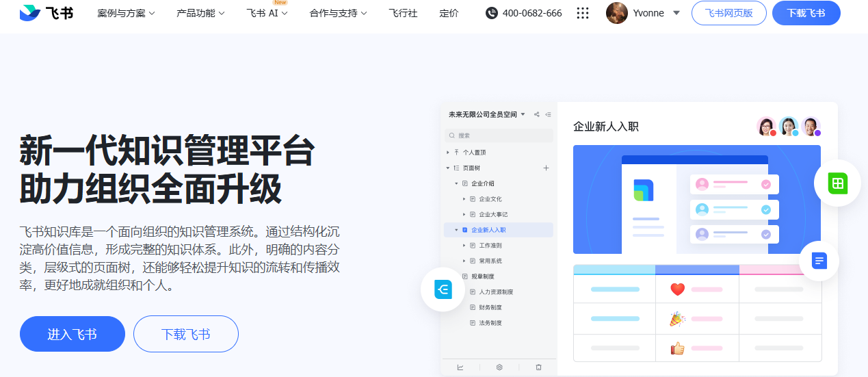Click the magnifier icon in the sidebar search box
This screenshot has width=868, height=377.
click(x=451, y=135)
